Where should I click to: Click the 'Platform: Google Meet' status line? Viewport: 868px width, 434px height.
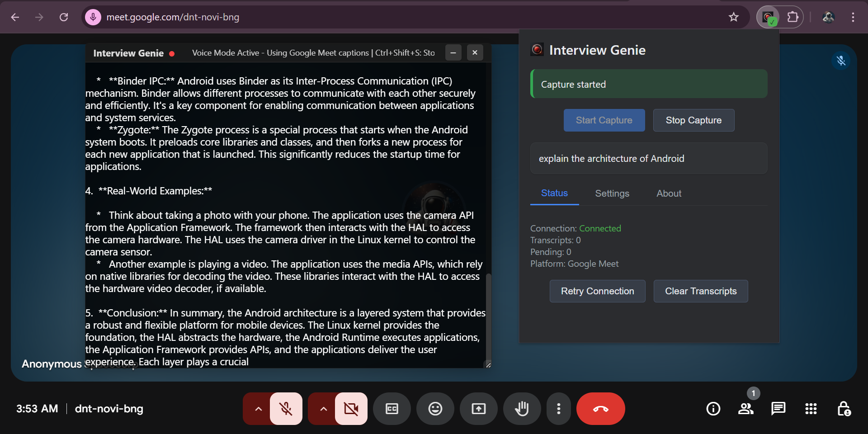click(x=574, y=264)
